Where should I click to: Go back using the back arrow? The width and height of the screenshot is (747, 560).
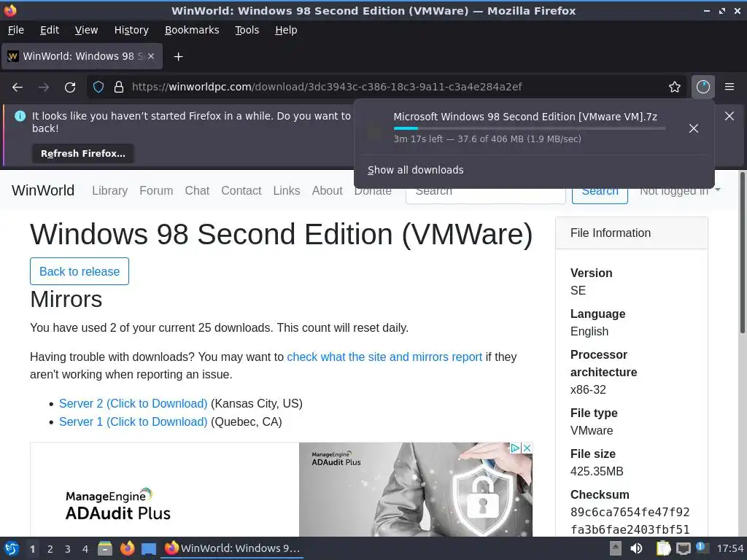coord(18,87)
